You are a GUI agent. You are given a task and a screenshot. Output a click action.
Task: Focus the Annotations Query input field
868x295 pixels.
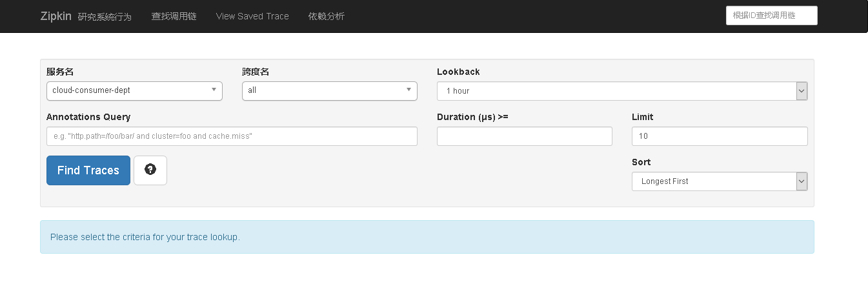(x=232, y=136)
